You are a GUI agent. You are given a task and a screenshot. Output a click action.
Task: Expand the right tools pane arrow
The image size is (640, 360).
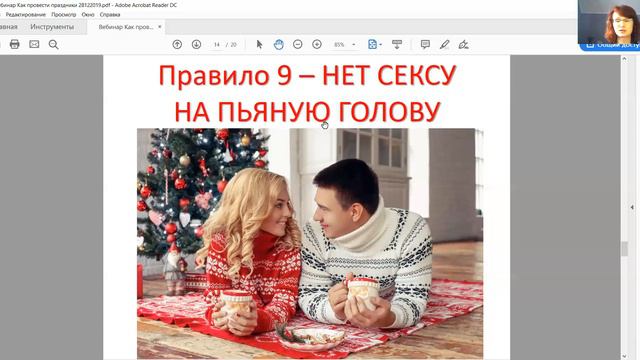click(632, 207)
